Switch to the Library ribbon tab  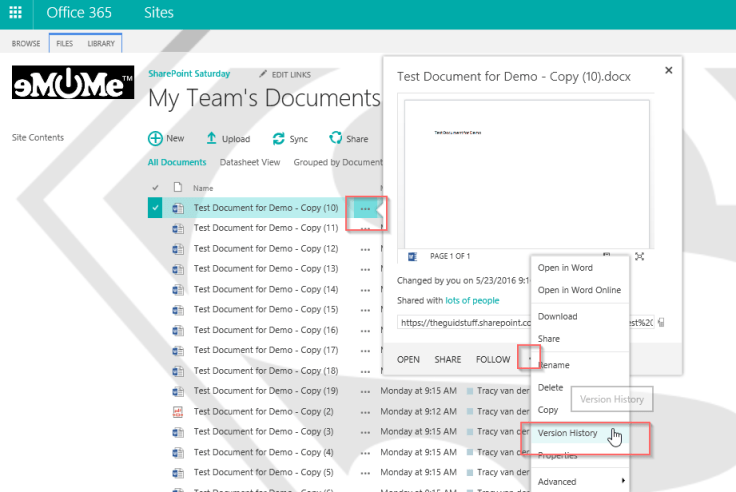coord(101,43)
